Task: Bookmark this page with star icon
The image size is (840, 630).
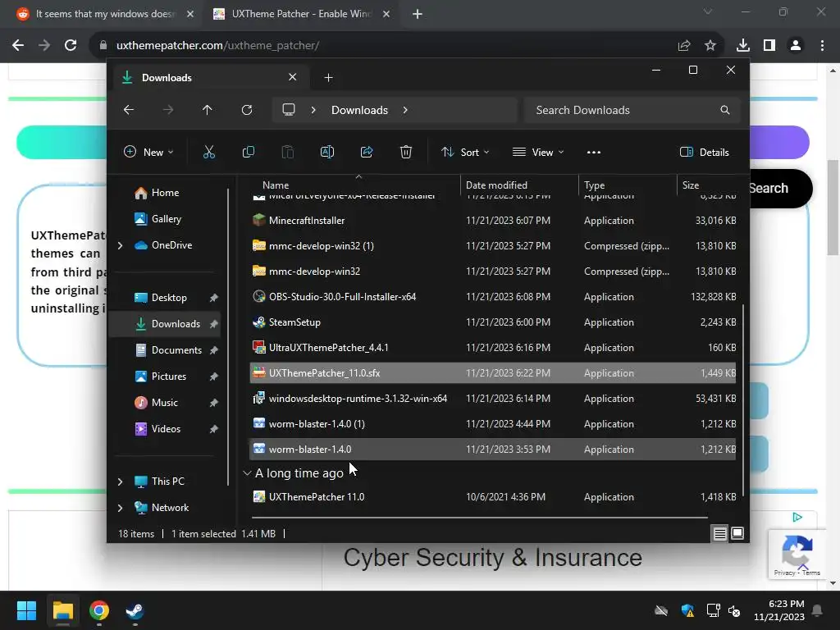Action: point(710,46)
